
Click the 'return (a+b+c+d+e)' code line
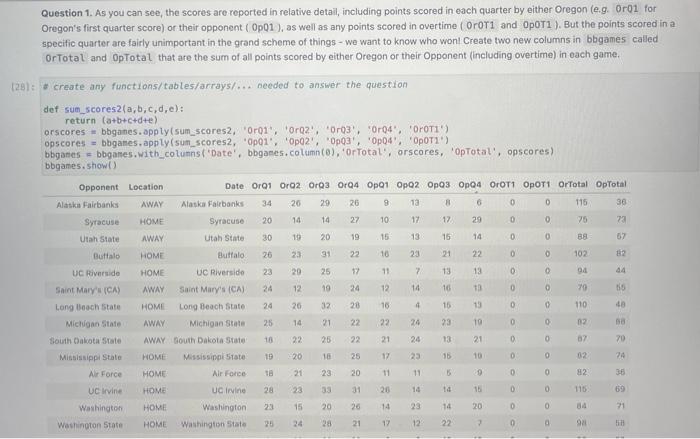click(111, 121)
